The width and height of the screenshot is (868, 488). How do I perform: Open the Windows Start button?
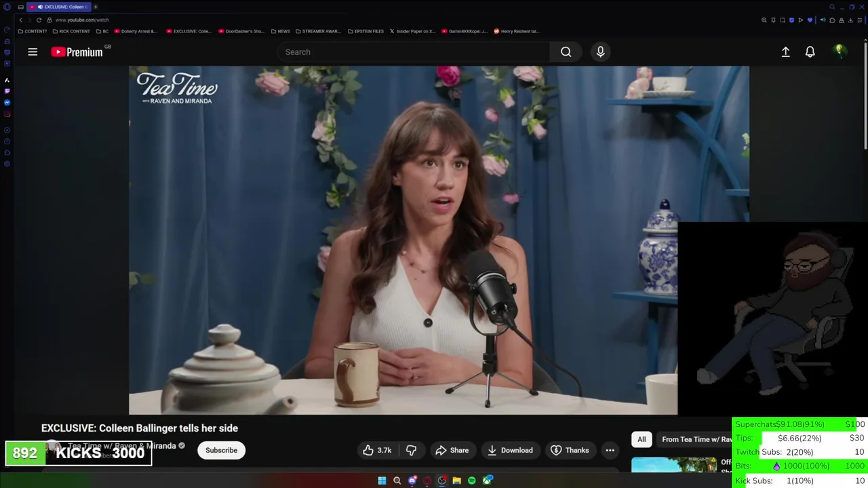[x=382, y=481]
